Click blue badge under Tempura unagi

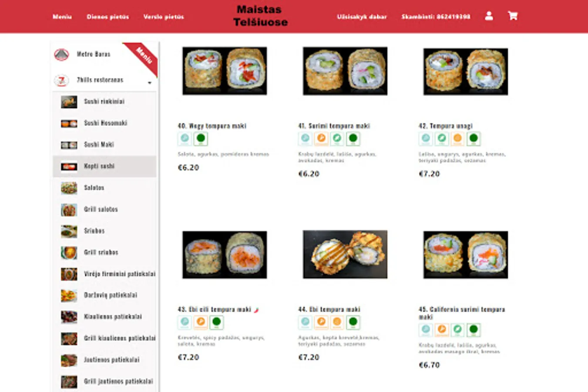tap(426, 139)
